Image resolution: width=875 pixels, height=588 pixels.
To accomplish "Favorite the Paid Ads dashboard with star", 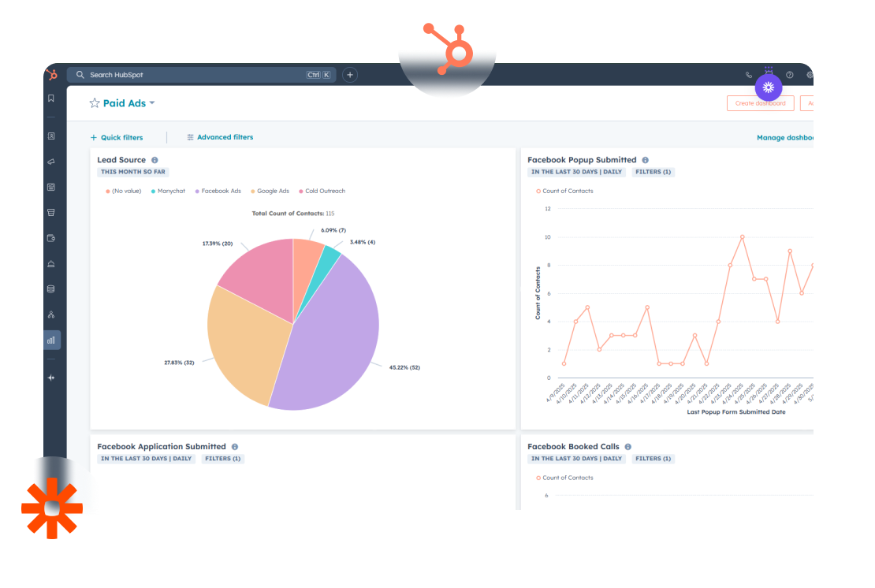I will coord(95,103).
